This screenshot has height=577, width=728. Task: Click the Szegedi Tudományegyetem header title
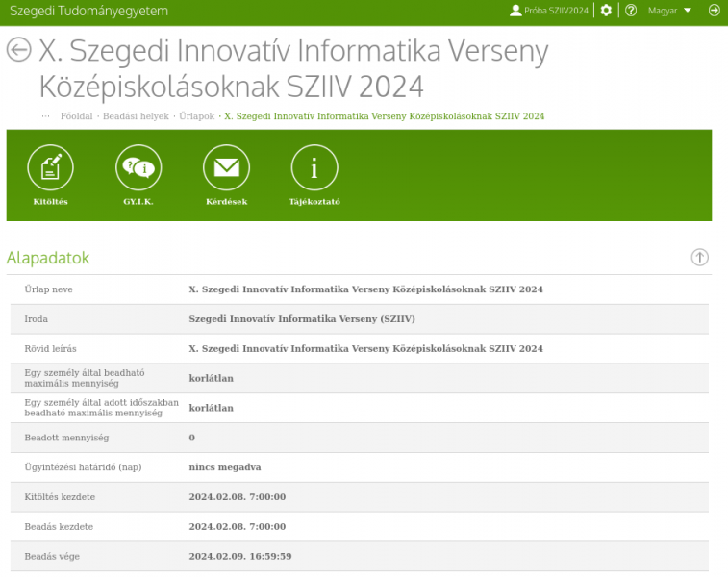(x=89, y=11)
